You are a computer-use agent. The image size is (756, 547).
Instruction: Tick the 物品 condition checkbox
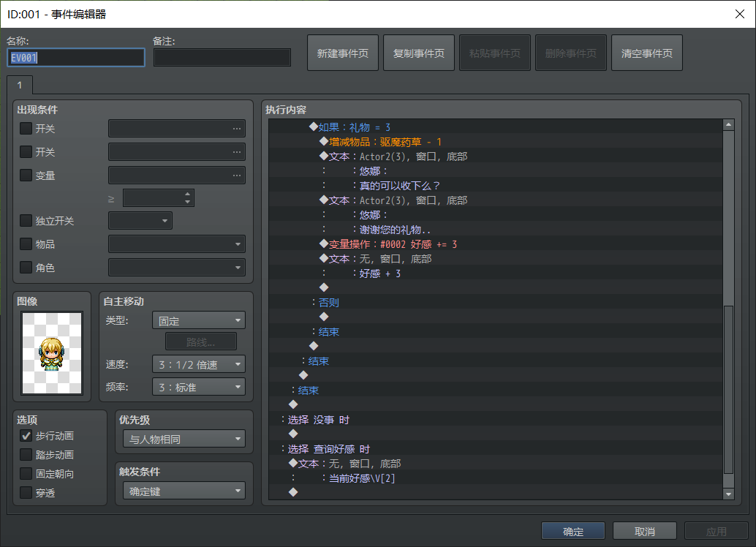(26, 244)
